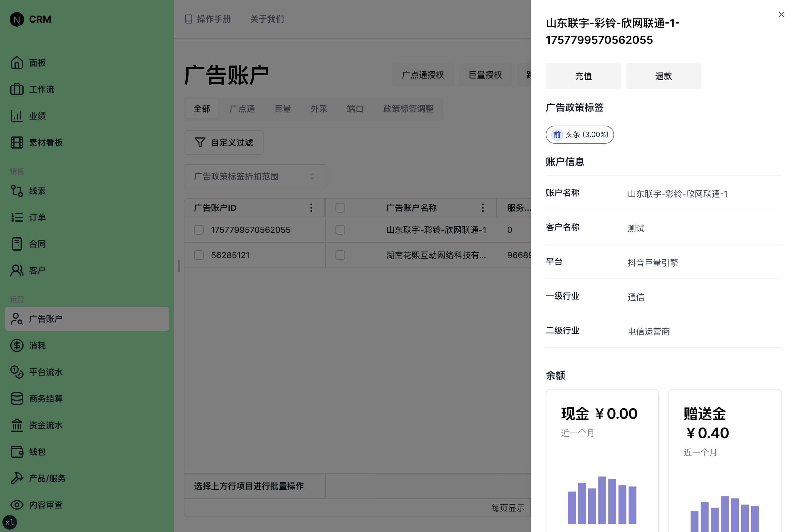The height and width of the screenshot is (532, 796).
Task: Open the 钱包 wallet section
Action: [x=37, y=452]
